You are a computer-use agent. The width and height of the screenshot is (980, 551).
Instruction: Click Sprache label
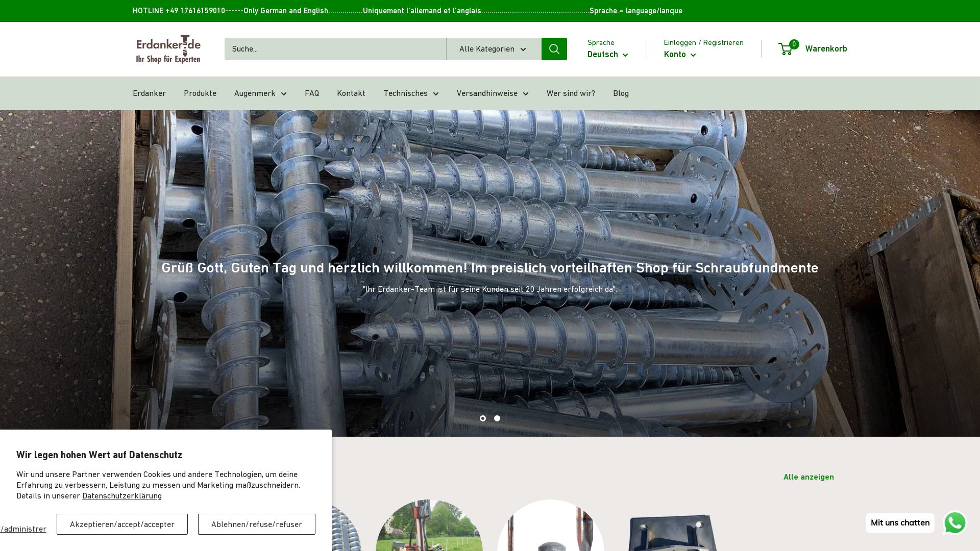pos(601,42)
